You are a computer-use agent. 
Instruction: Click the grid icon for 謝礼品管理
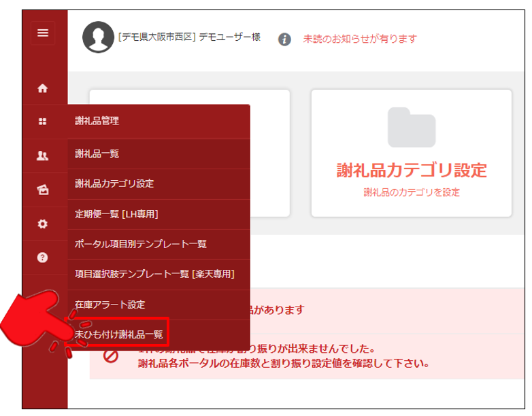(43, 122)
